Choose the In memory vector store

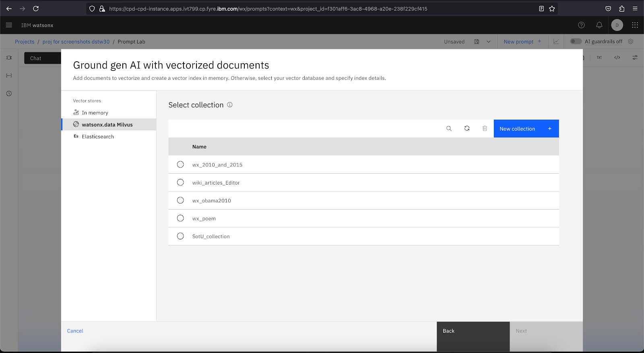click(x=109, y=112)
